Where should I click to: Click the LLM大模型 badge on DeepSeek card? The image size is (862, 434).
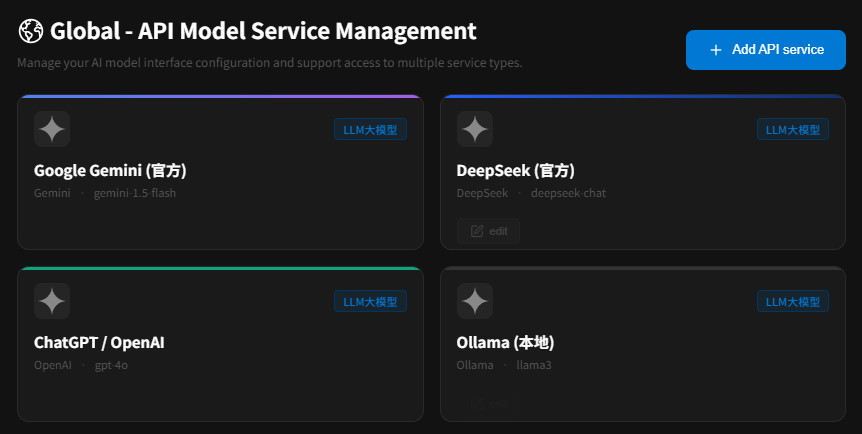(x=793, y=129)
